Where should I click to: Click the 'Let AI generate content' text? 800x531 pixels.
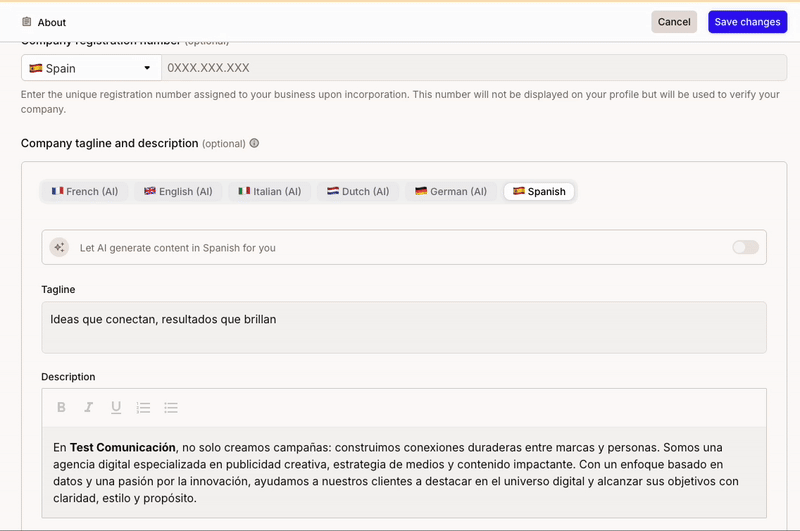pyautogui.click(x=178, y=248)
